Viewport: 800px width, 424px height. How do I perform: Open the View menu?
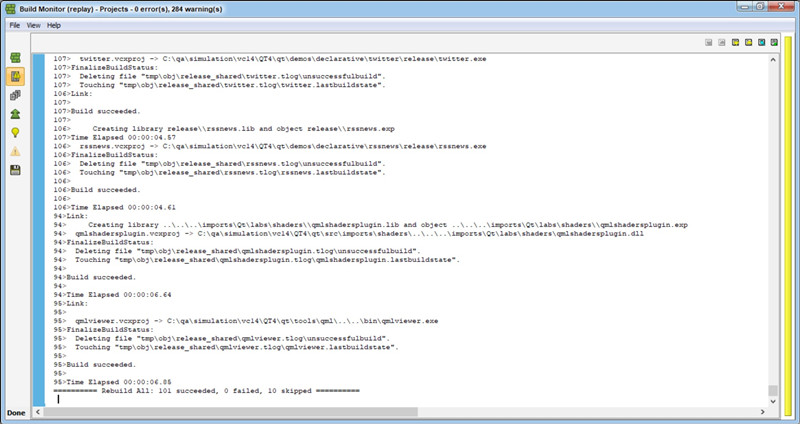[34, 24]
